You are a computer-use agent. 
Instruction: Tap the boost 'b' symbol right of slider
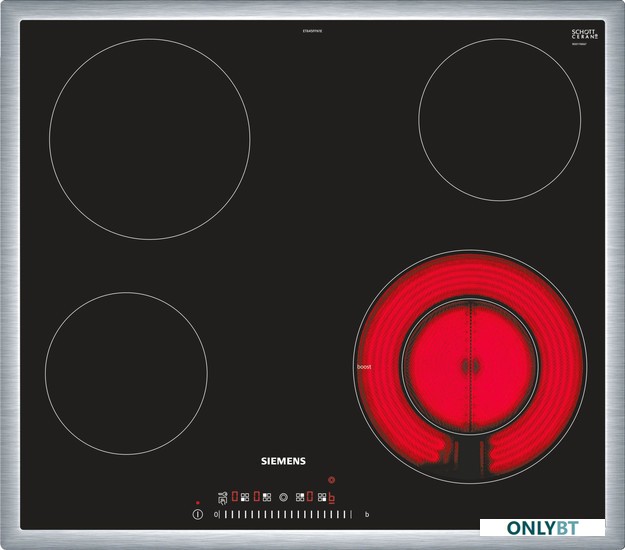coord(367,514)
